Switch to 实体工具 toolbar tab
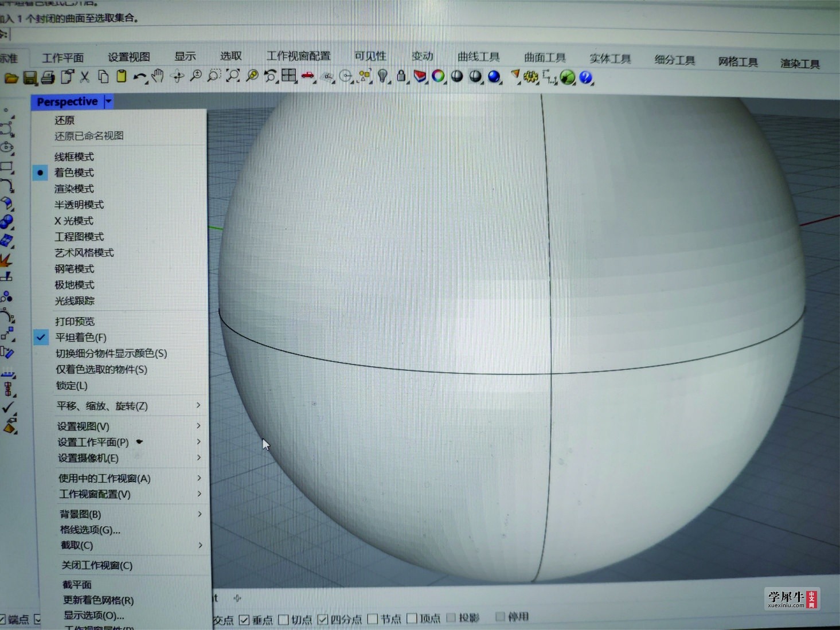This screenshot has width=840, height=630. click(x=610, y=58)
